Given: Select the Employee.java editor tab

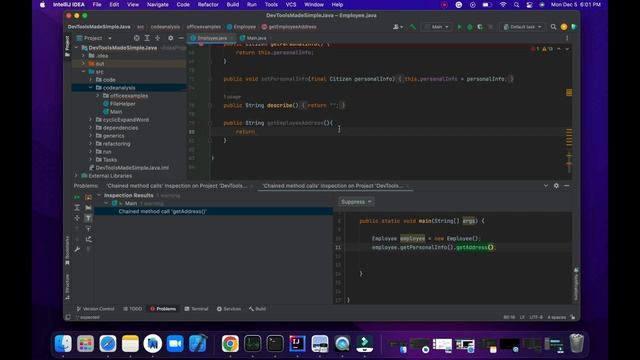Looking at the screenshot, I should pos(211,38).
